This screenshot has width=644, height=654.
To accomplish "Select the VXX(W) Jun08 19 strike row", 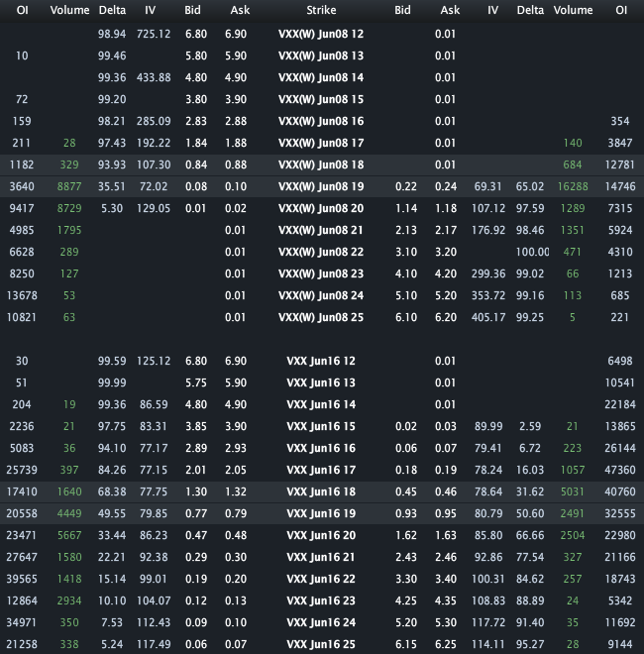I will (322, 186).
